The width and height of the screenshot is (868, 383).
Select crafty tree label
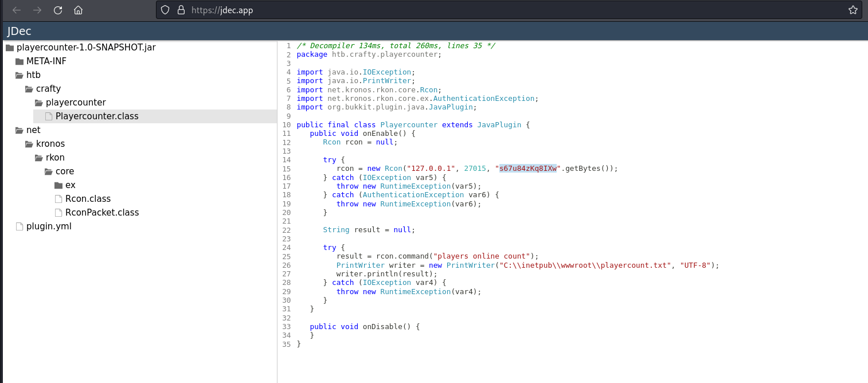coord(48,89)
